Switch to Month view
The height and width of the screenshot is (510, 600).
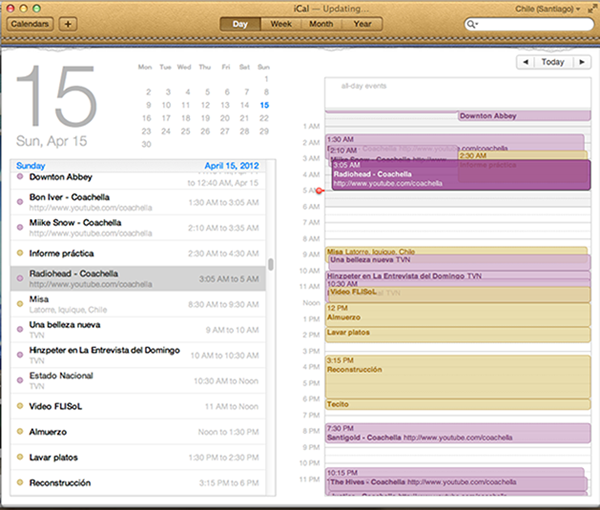321,23
